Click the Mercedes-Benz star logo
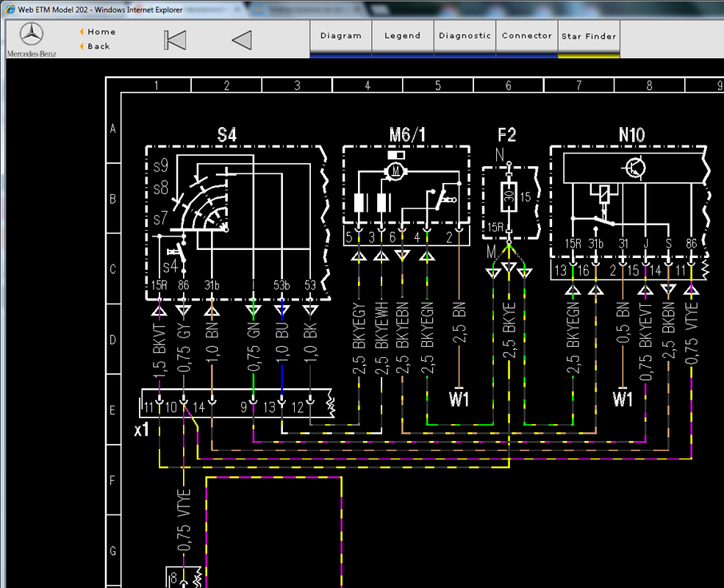 (x=32, y=34)
